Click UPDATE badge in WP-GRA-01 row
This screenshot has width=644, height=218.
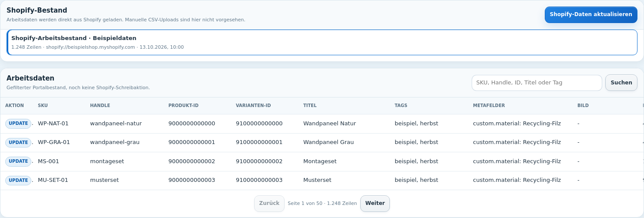[18, 142]
